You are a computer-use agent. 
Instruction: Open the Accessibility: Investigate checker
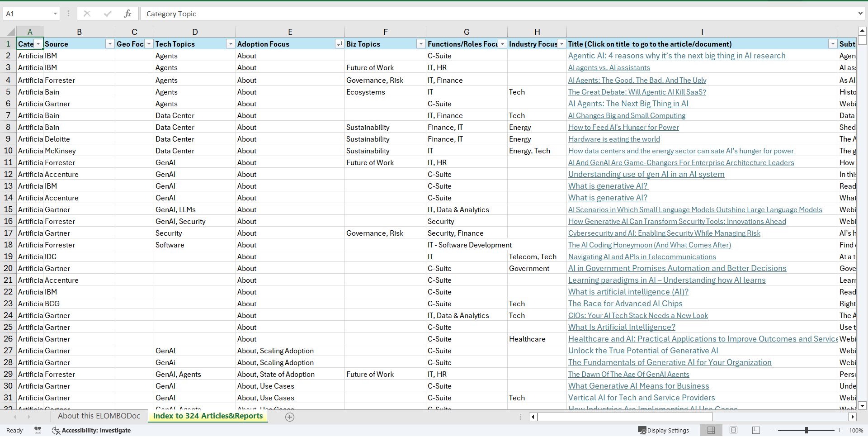[x=91, y=430]
